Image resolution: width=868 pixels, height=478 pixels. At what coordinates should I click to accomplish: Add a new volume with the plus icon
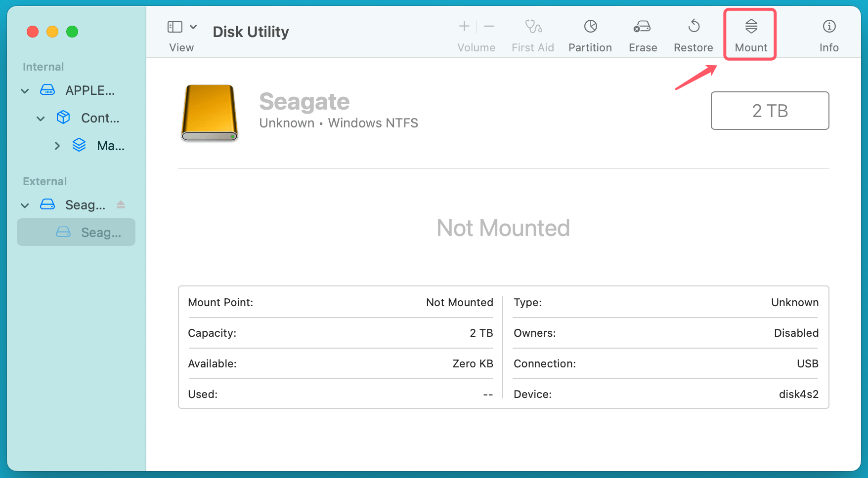(x=464, y=26)
